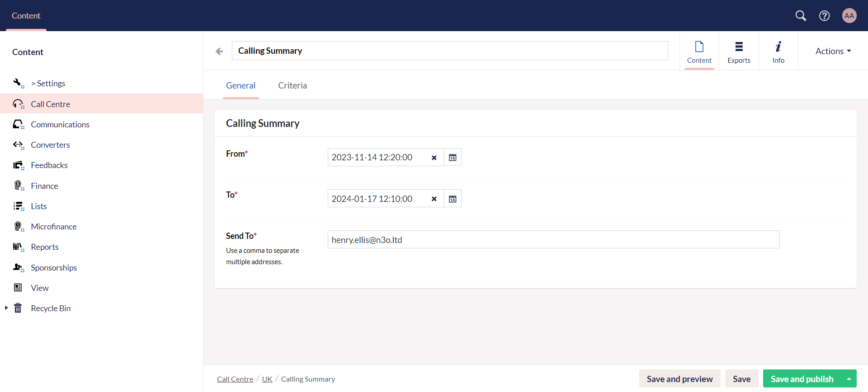The height and width of the screenshot is (392, 868).
Task: Select Communications in the tree
Action: (60, 124)
